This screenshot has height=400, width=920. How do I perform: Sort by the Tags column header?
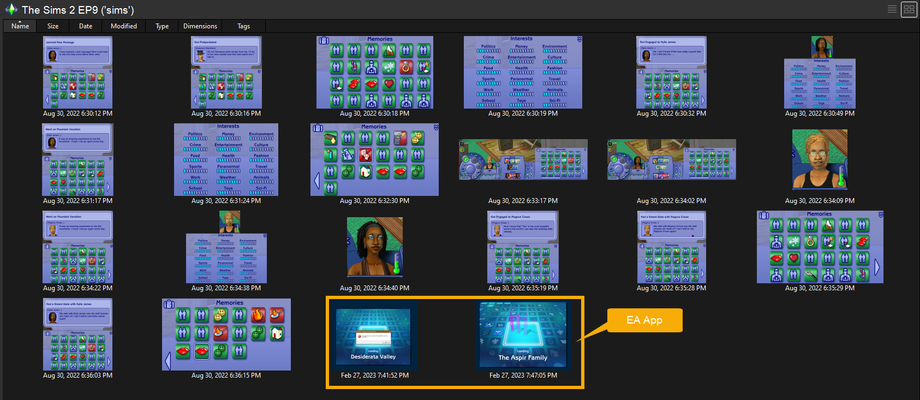coord(243,26)
